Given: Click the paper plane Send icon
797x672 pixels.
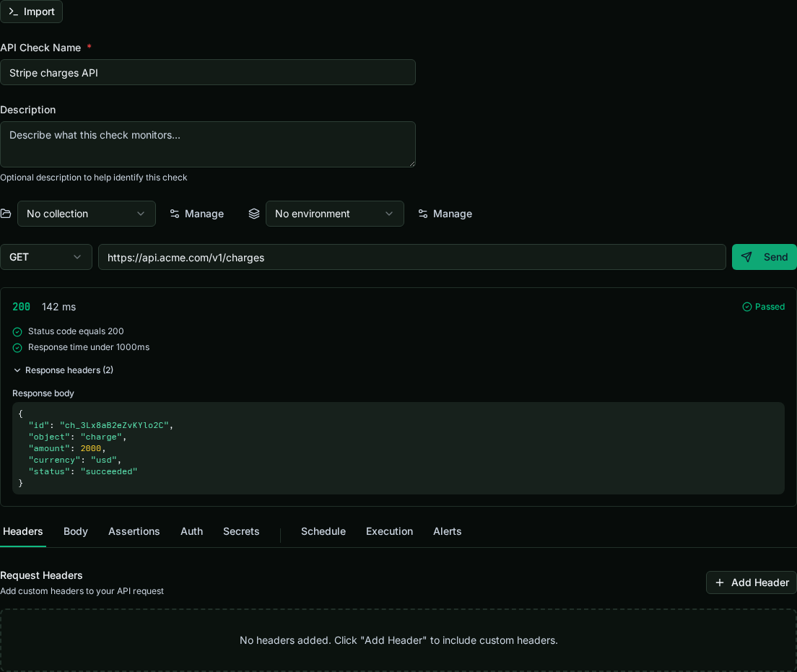Looking at the screenshot, I should [746, 257].
